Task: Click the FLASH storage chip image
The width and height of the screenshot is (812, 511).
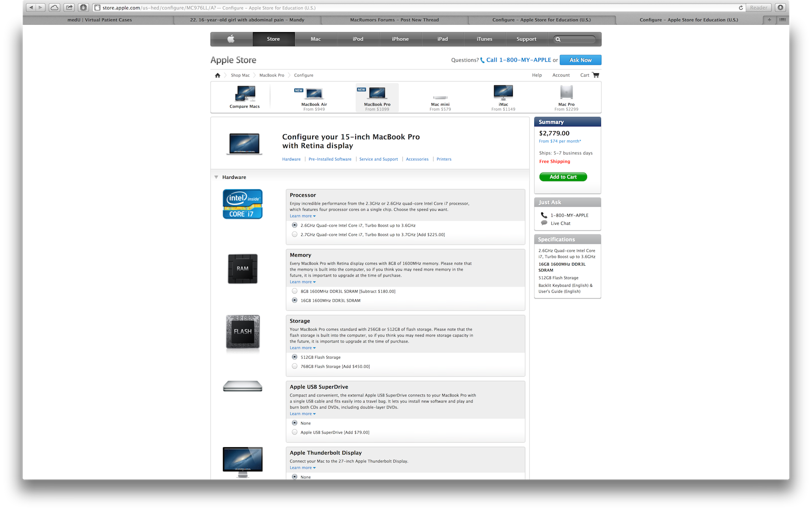Action: pyautogui.click(x=243, y=331)
